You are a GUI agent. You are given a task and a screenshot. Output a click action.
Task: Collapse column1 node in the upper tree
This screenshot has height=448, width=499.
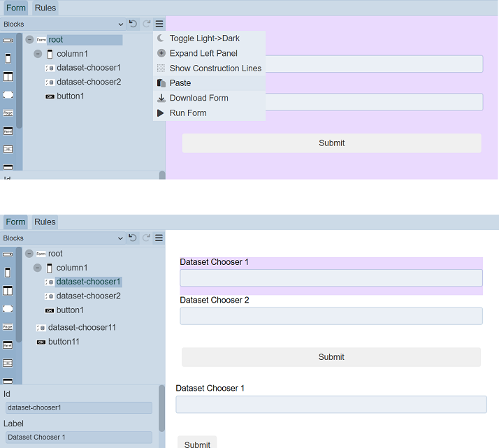(38, 54)
